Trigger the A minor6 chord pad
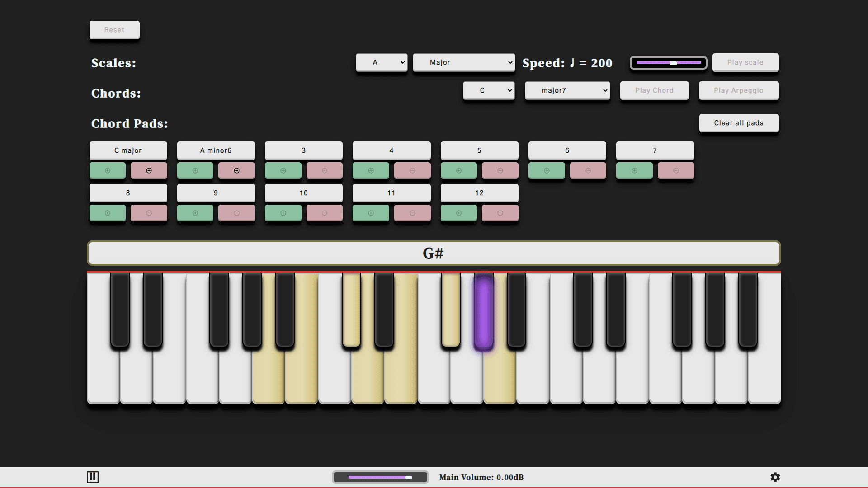Image resolution: width=868 pixels, height=488 pixels. pyautogui.click(x=216, y=150)
